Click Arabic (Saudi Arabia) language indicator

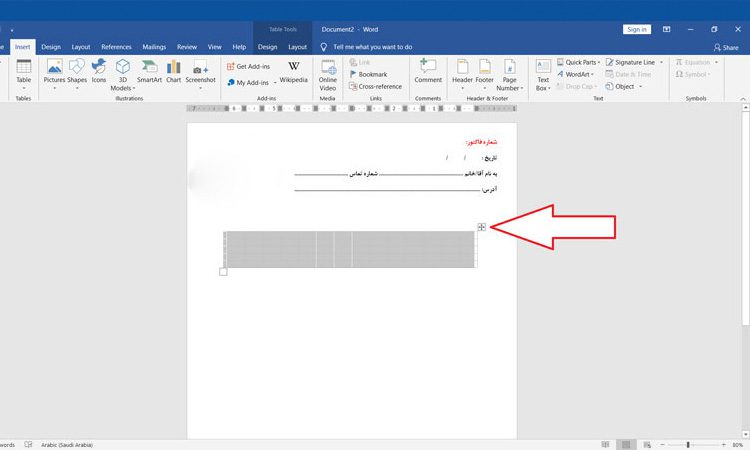tap(67, 445)
